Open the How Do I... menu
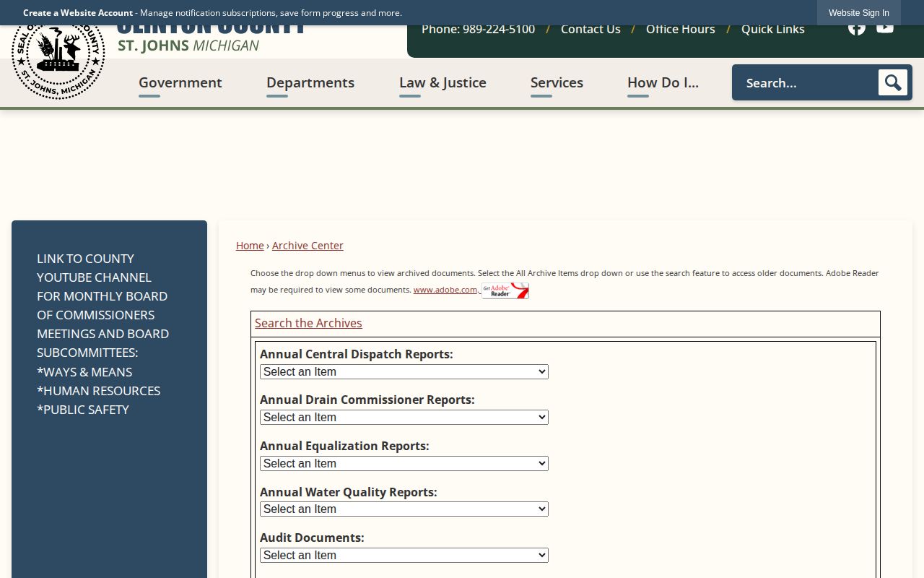Image resolution: width=924 pixels, height=578 pixels. 663,82
